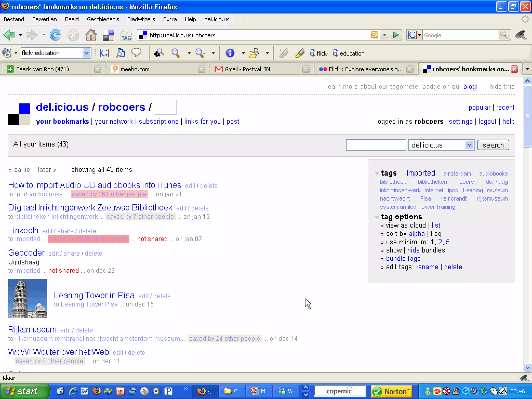Viewport: 532px width, 399px height.
Task: Expand the flickr education search box dropdown
Action: [86, 53]
